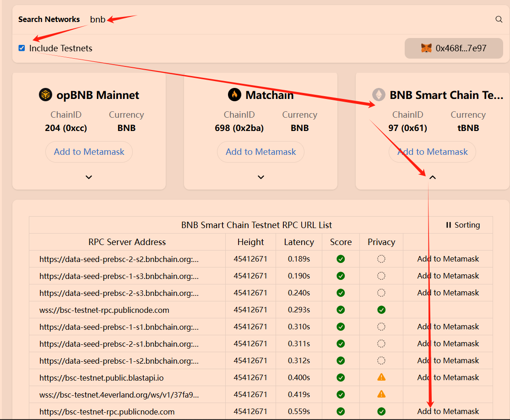Pause the RPC list Sorting button
Image resolution: width=510 pixels, height=420 pixels.
click(x=463, y=225)
